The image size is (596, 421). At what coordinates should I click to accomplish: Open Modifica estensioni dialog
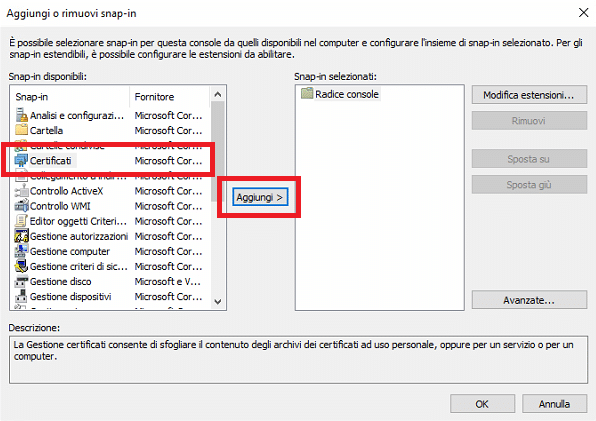529,95
